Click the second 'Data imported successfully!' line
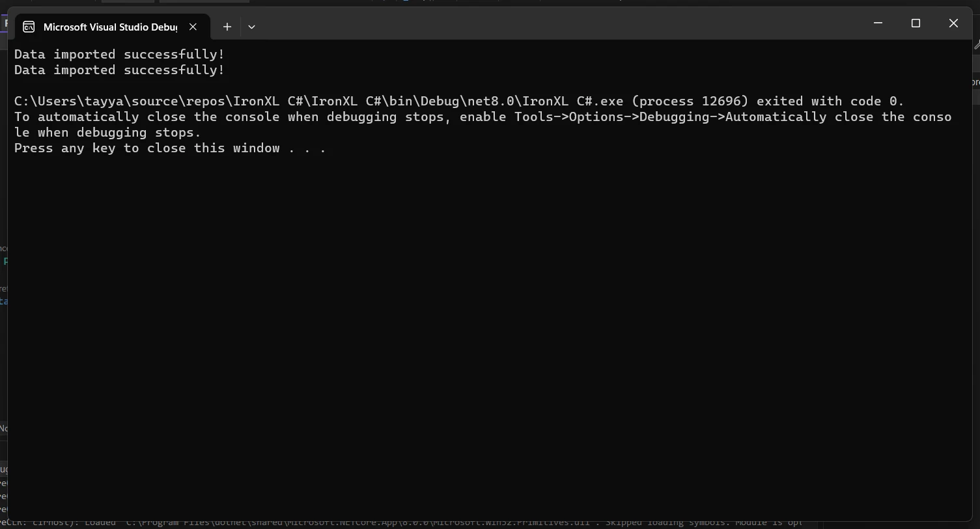980x529 pixels. [119, 70]
